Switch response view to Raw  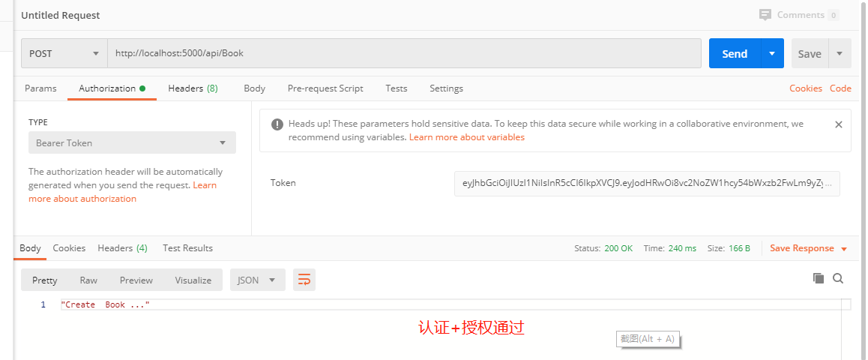click(x=88, y=280)
